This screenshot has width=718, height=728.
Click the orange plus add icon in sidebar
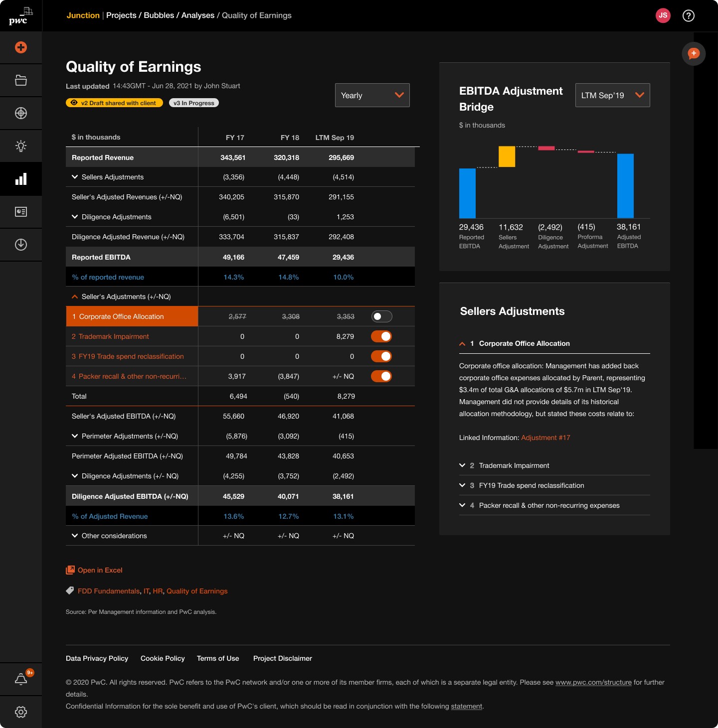tap(21, 47)
